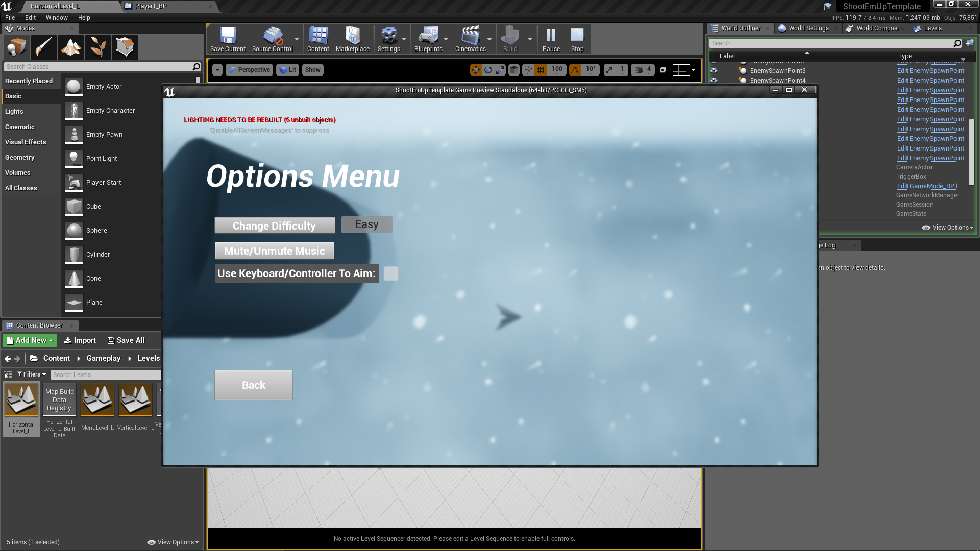Click the World Settings tab
This screenshot has width=980, height=551.
coord(807,28)
